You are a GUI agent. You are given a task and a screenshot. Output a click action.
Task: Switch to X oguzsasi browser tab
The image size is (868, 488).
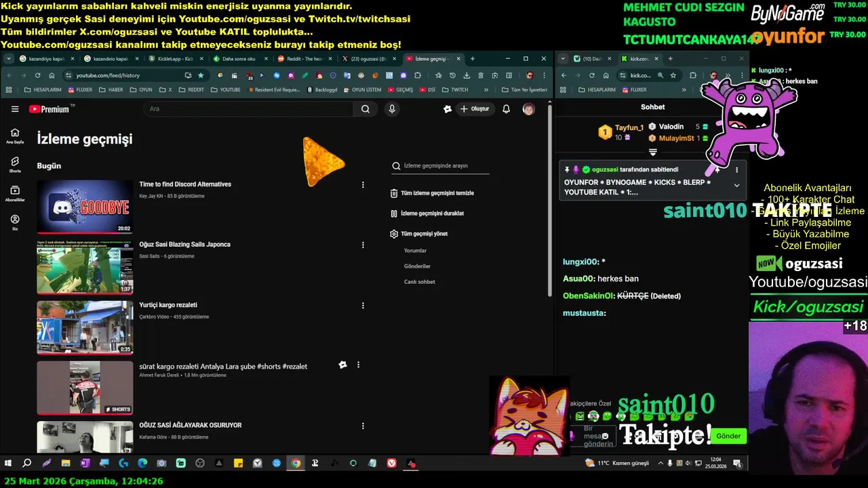pos(368,59)
